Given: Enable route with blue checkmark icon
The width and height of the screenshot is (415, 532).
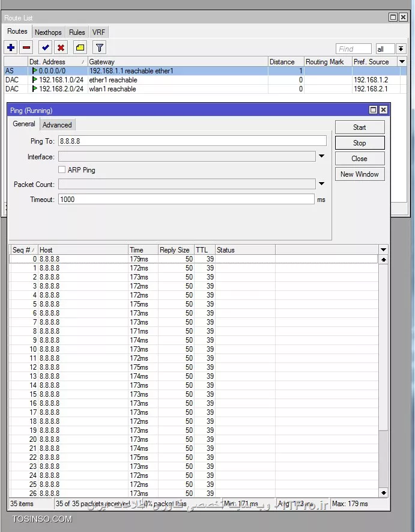Looking at the screenshot, I should click(45, 47).
